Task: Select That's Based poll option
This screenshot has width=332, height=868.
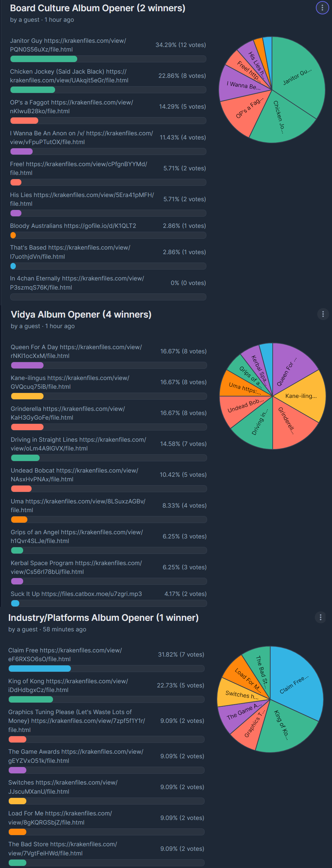Action: tap(70, 252)
